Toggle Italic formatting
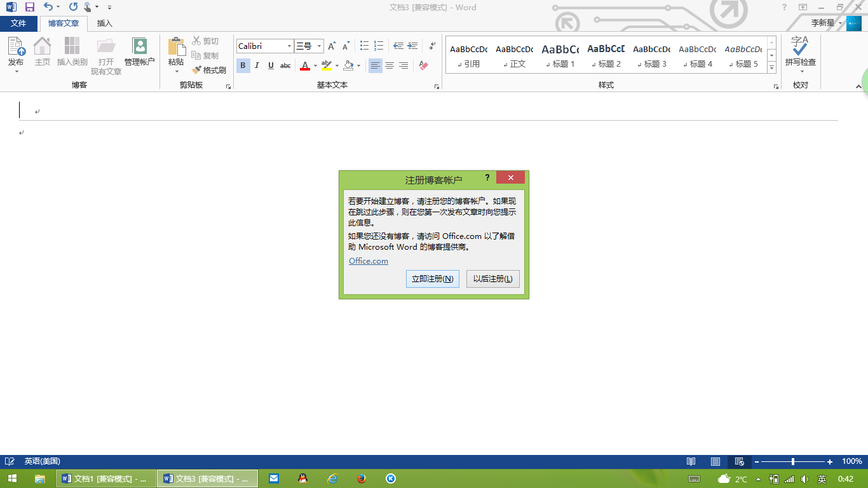868x488 pixels. 257,65
